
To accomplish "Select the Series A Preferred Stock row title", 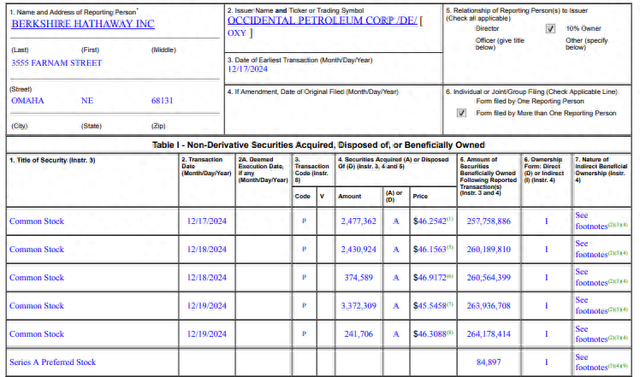I will (x=53, y=362).
